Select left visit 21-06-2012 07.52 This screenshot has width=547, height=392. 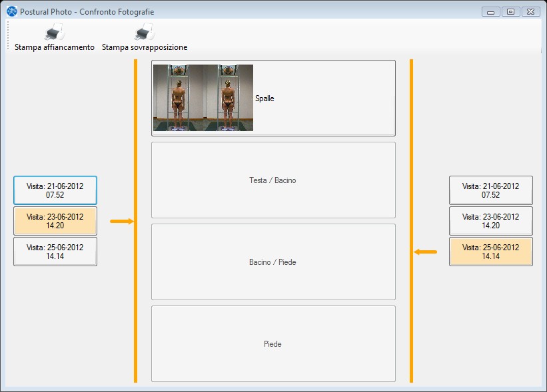55,190
